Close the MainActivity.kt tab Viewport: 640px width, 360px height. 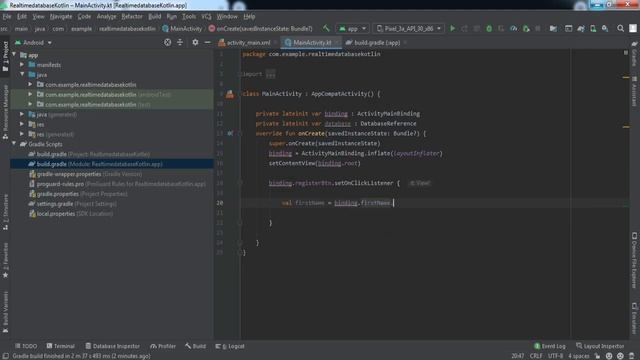coord(336,42)
